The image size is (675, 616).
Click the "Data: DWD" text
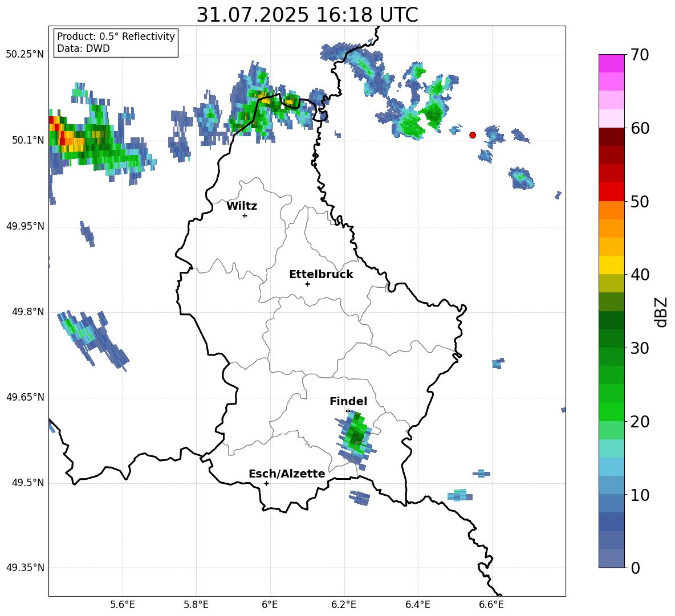pos(83,48)
